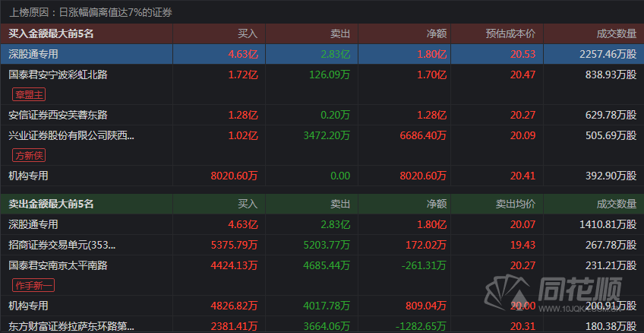The image size is (644, 333).
Task: Click the 172.02万 net amount
Action: click(425, 245)
